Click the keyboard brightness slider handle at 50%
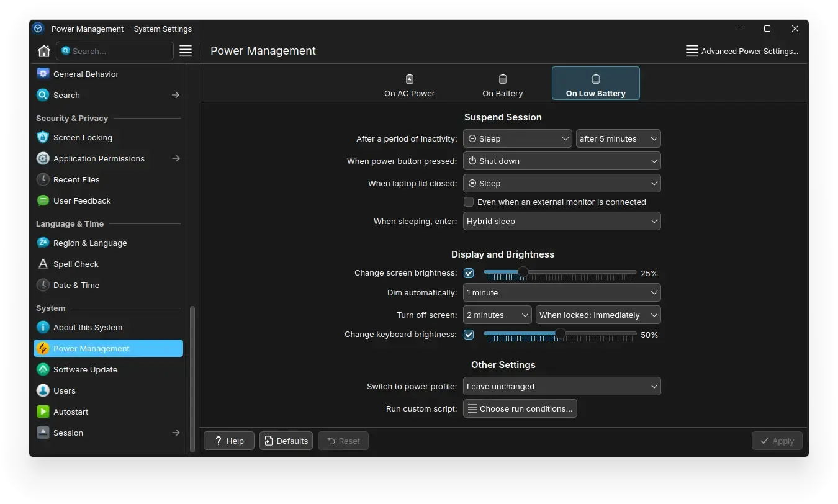This screenshot has height=504, width=838. point(561,333)
